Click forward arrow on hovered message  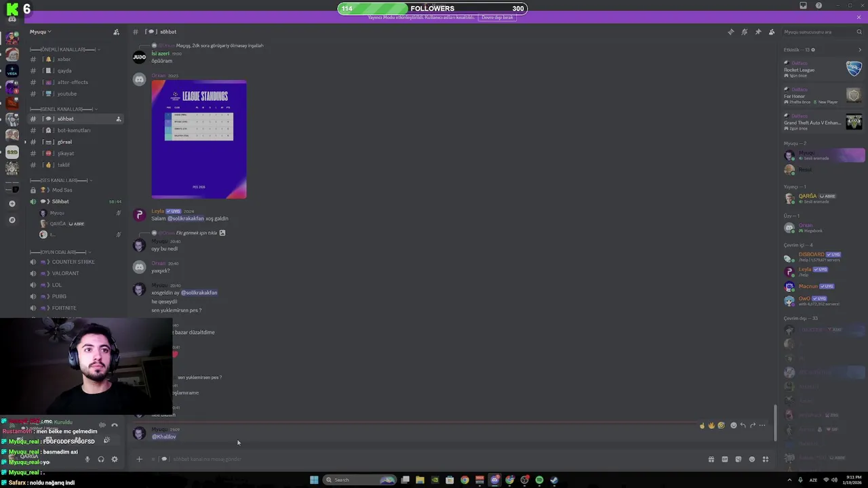coord(753,426)
